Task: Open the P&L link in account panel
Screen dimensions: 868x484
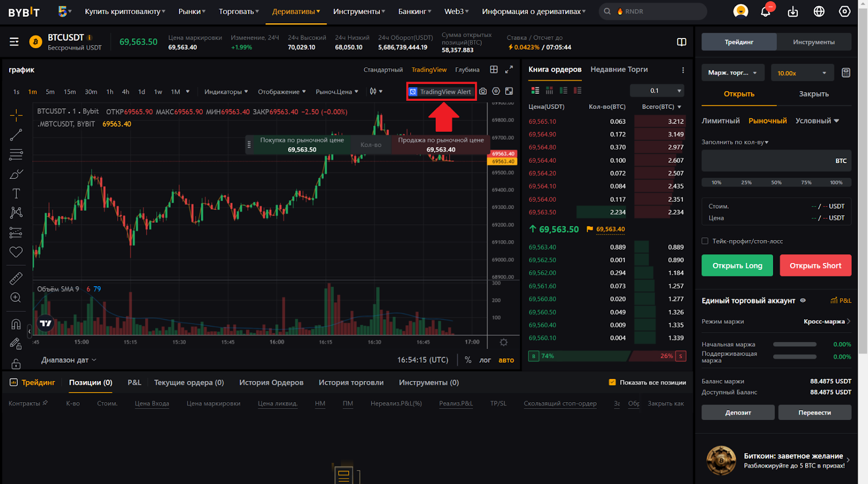Action: [841, 300]
